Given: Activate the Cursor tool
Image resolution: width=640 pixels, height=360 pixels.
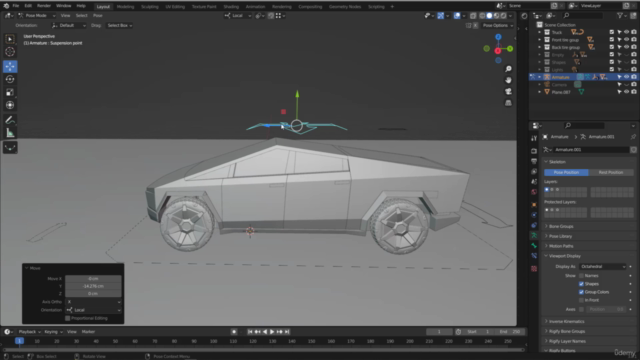Looking at the screenshot, I should click(x=10, y=52).
